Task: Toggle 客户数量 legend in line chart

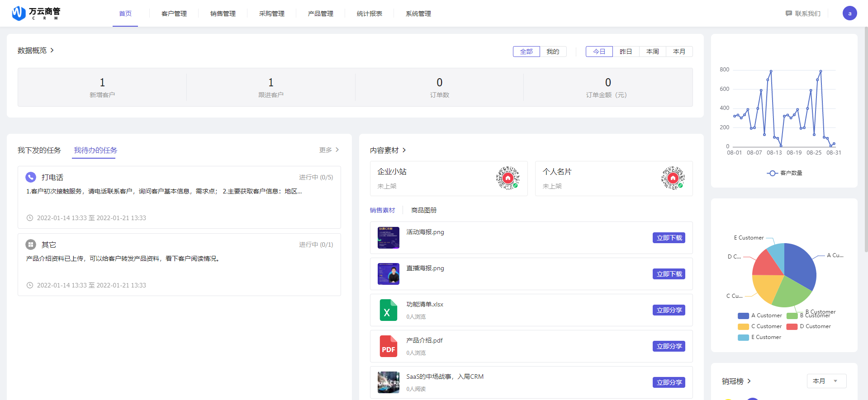Action: click(784, 173)
